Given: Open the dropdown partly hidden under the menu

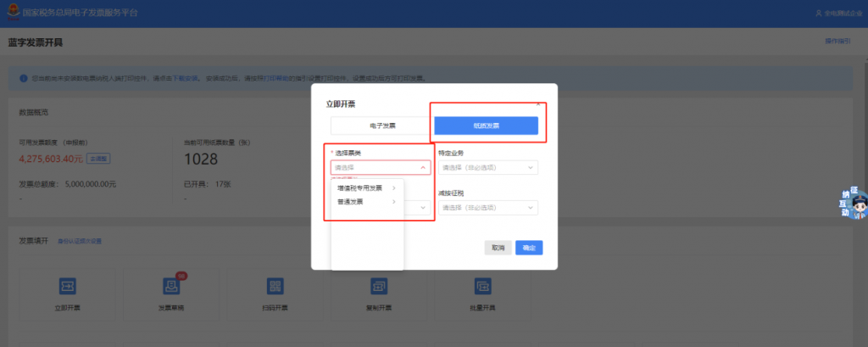Looking at the screenshot, I should 417,208.
